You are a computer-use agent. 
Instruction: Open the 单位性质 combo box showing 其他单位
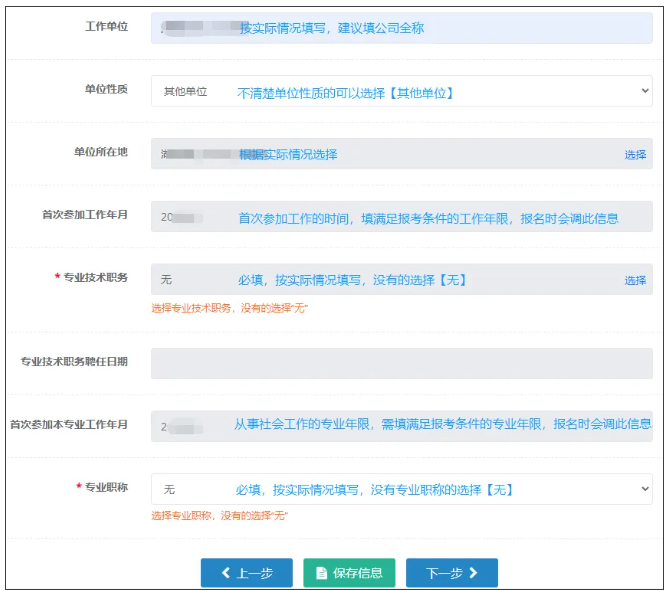(x=400, y=91)
